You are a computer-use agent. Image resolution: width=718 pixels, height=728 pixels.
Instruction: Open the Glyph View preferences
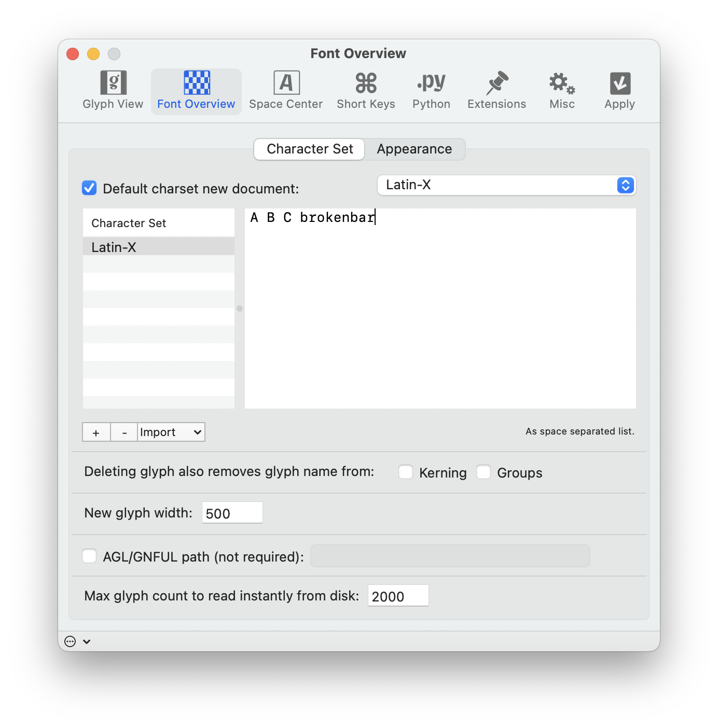point(113,91)
